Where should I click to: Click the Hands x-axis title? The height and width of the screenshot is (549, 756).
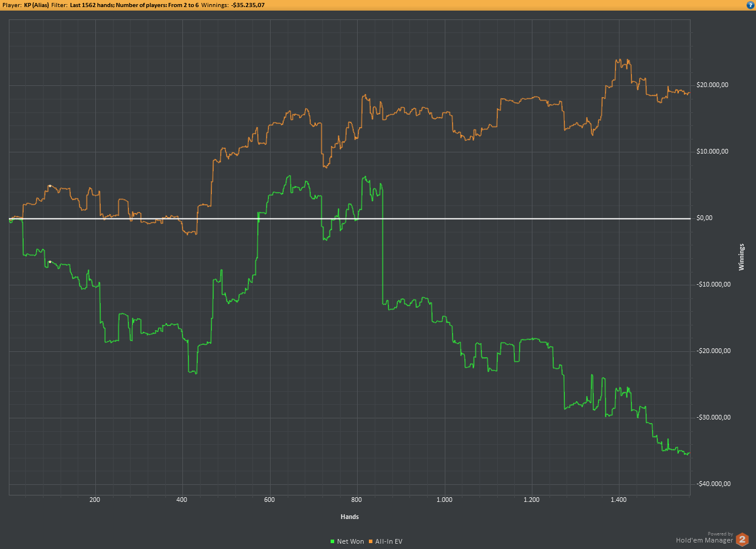(x=349, y=517)
